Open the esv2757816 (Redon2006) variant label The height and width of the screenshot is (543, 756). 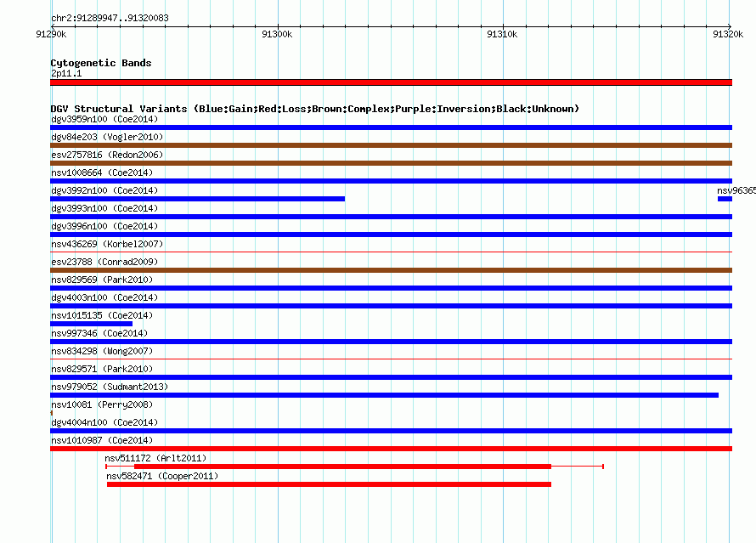tap(107, 155)
